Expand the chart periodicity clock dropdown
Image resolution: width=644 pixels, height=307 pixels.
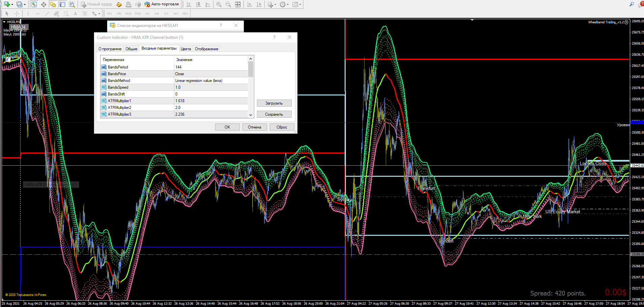(x=288, y=4)
